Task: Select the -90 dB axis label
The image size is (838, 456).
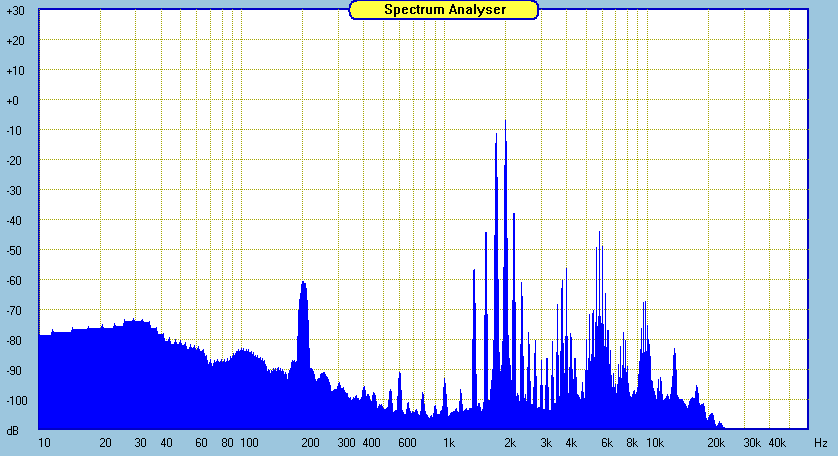Action: point(15,370)
